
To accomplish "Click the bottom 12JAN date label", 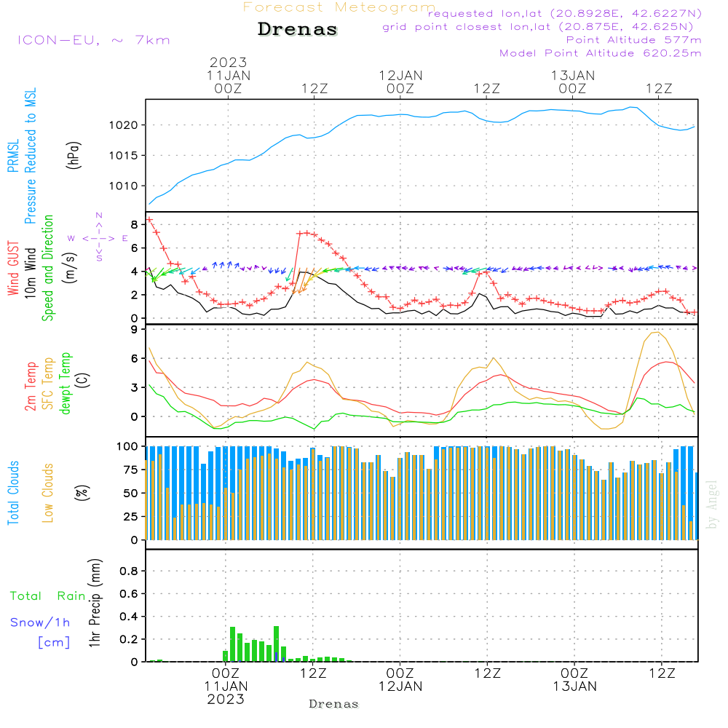I will click(x=400, y=687).
